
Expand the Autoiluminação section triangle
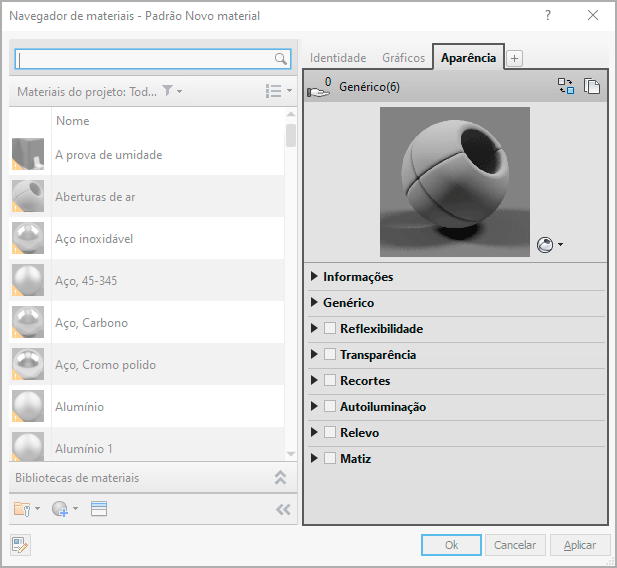coord(314,406)
